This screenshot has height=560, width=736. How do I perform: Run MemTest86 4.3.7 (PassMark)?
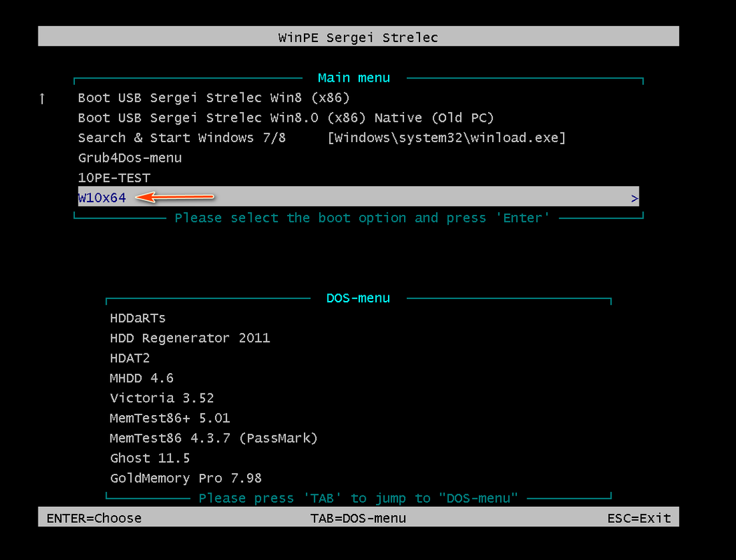pos(214,438)
